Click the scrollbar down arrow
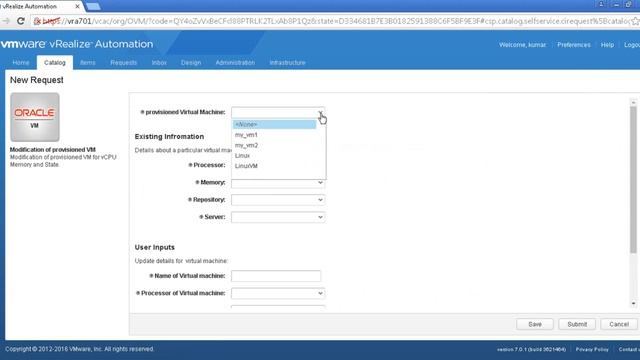This screenshot has height=360, width=640. pyautogui.click(x=633, y=303)
